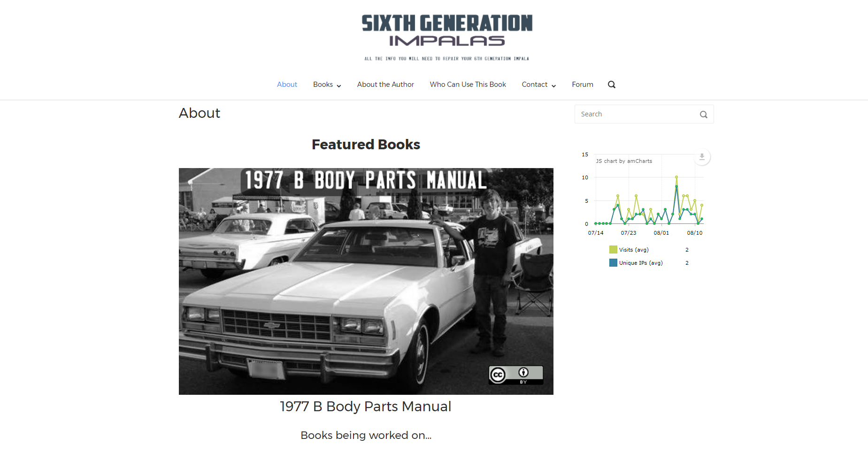Expand the Books dropdown menu
Screen dimensions: 868x453
[x=327, y=84]
